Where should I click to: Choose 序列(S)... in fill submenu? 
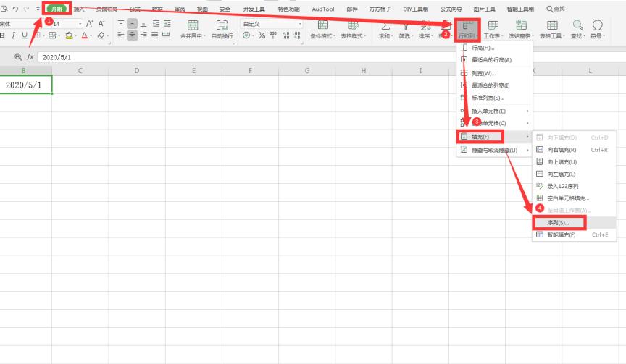[574, 222]
